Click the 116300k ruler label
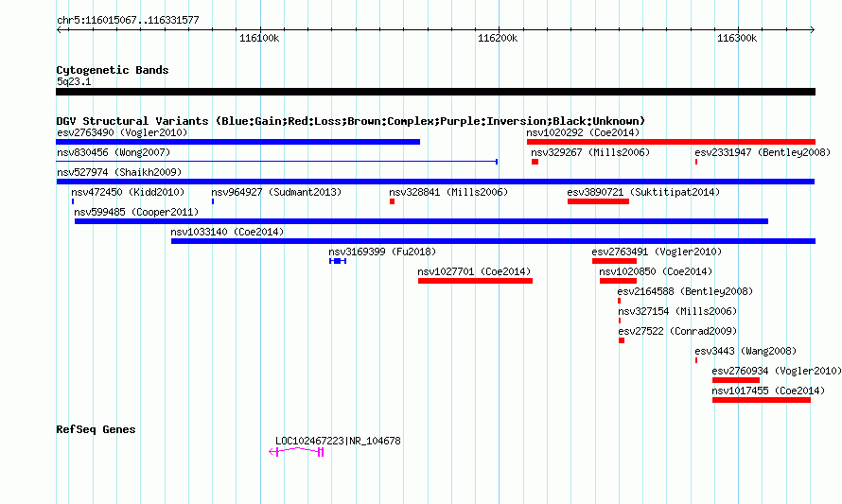Screen dimensions: 842x504 [737, 38]
